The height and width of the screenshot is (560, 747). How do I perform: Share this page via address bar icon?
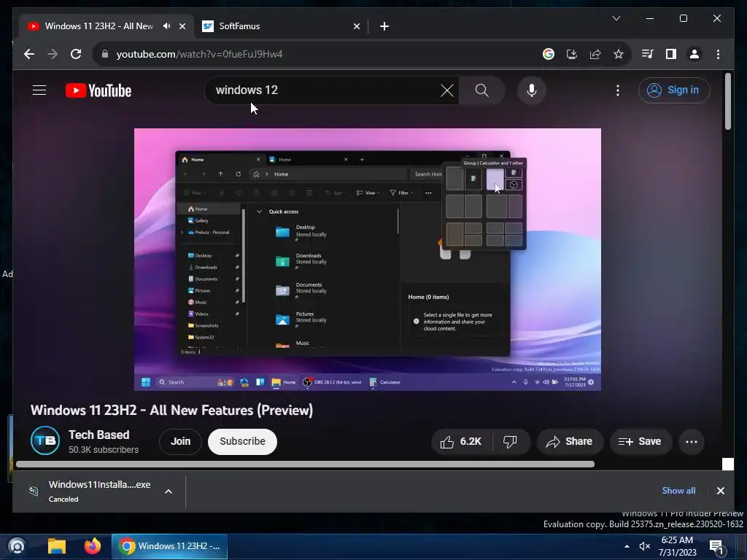[x=595, y=54]
